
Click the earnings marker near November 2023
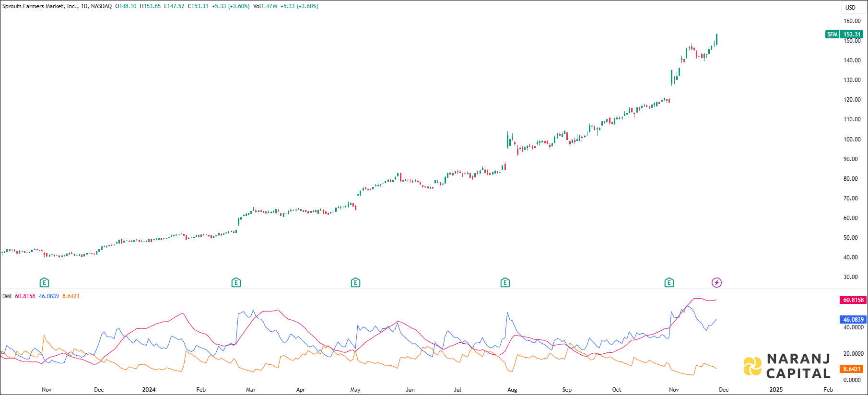pos(44,282)
